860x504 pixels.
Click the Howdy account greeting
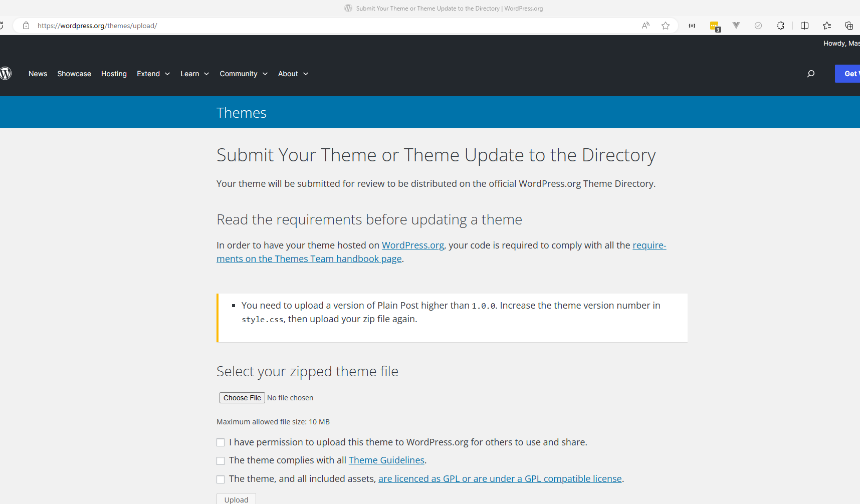coord(842,43)
